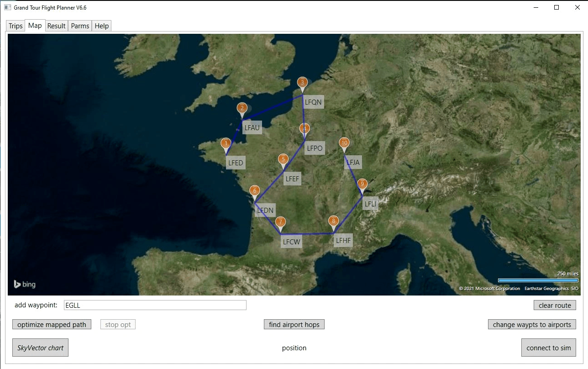This screenshot has width=588, height=369.
Task: Click the orange pin above LFPO
Action: tap(304, 129)
